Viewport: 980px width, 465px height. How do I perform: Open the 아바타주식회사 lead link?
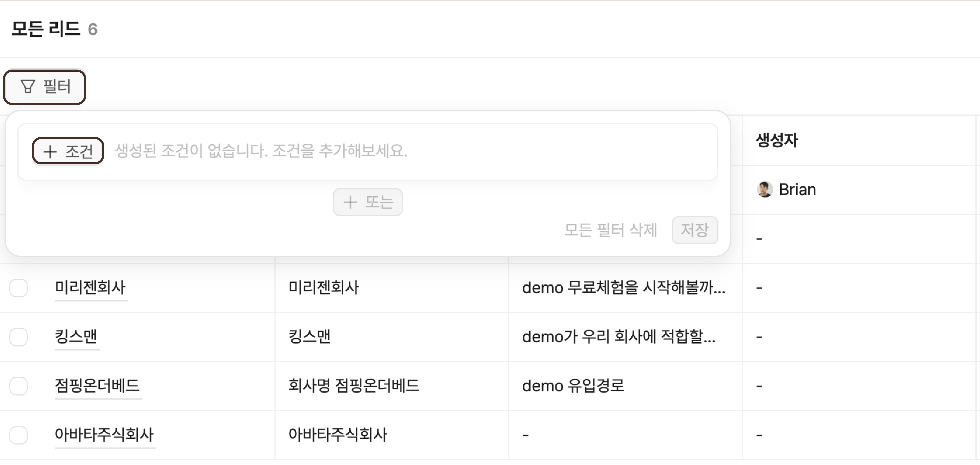[104, 435]
